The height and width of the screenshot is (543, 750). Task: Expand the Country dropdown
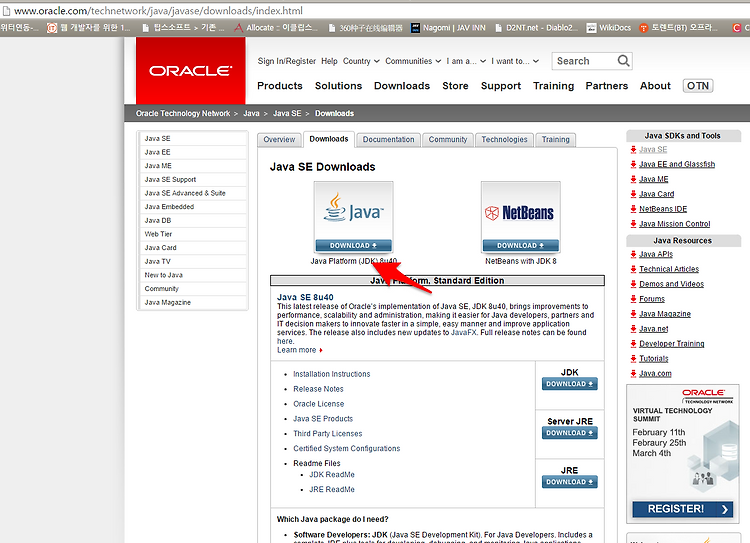point(361,61)
